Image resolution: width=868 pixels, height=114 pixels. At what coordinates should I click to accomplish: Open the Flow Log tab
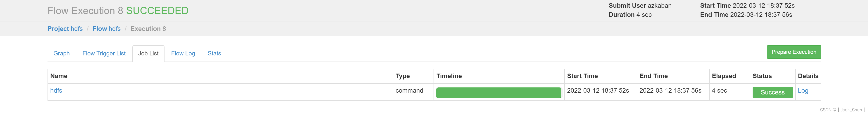click(x=183, y=53)
